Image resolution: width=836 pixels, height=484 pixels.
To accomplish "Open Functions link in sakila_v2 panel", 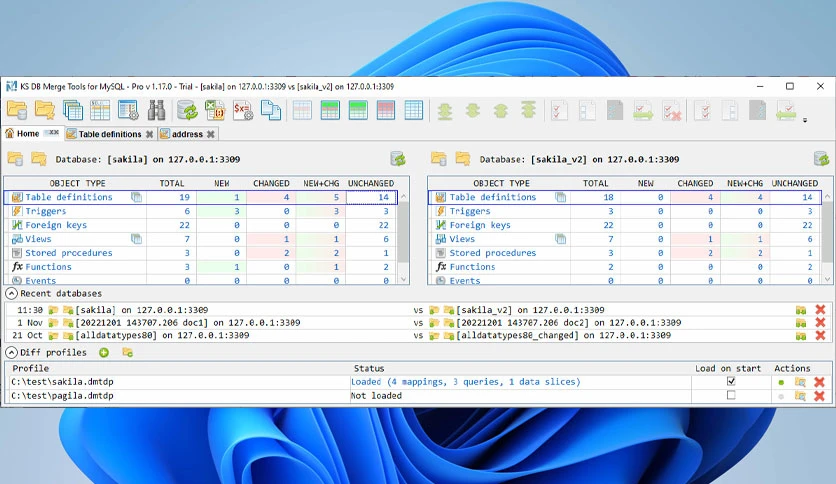I will point(472,267).
